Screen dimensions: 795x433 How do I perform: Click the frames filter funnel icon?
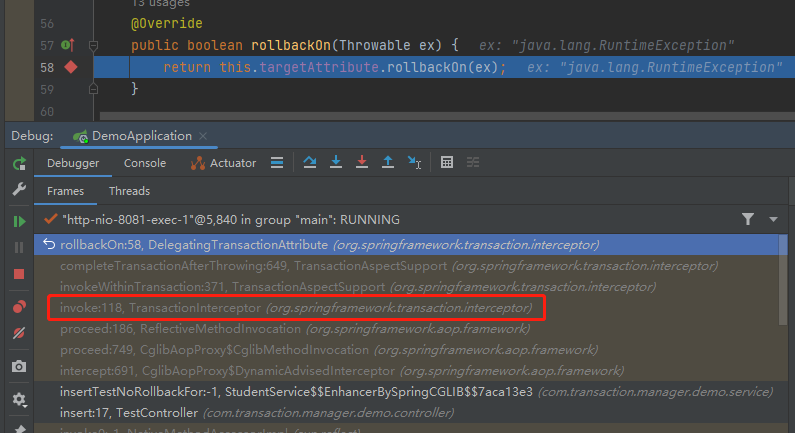[748, 219]
